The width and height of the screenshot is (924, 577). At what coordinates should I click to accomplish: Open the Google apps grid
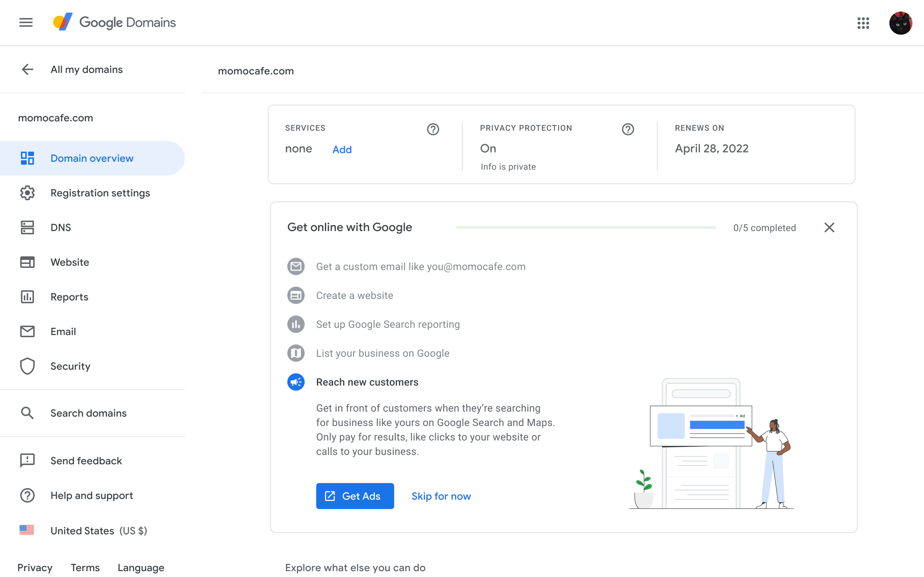[863, 23]
